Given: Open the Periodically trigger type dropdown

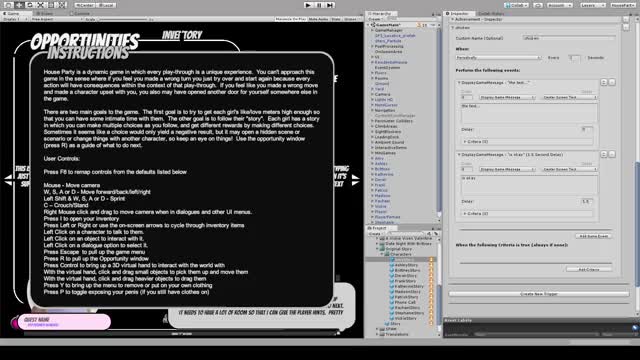Looking at the screenshot, I should (x=498, y=58).
